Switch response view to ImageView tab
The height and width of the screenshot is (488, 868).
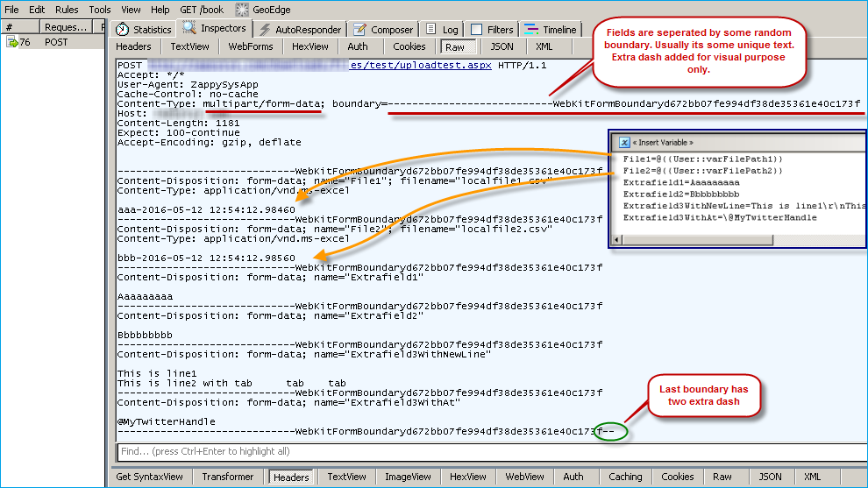click(x=409, y=477)
